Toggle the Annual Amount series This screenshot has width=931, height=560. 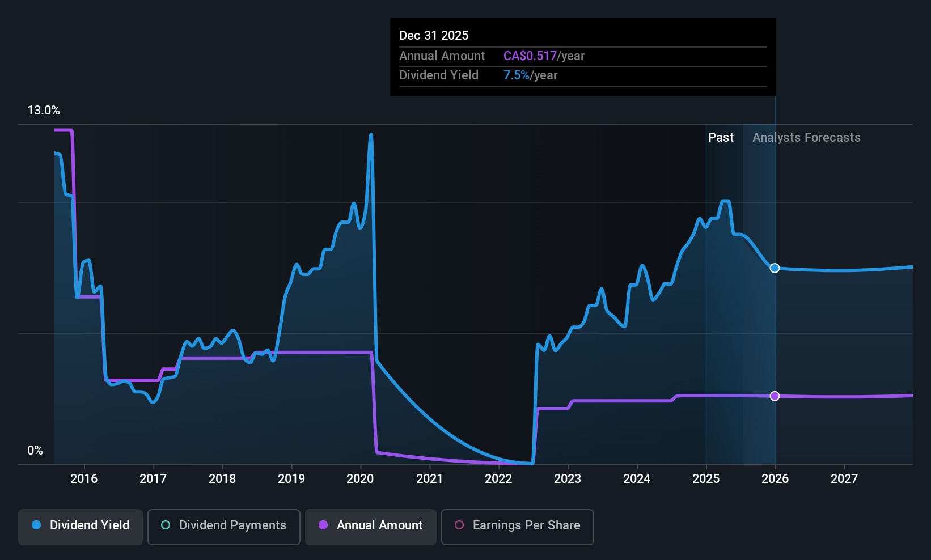coord(371,527)
